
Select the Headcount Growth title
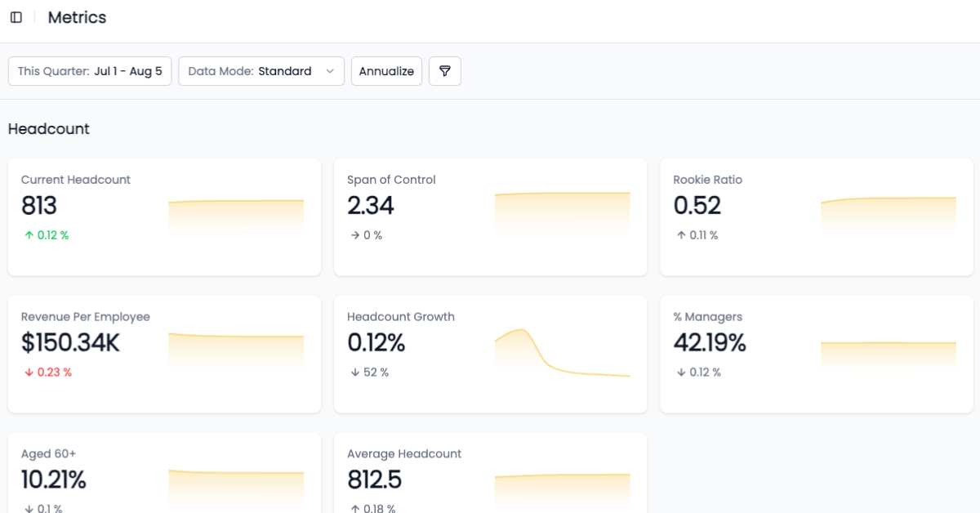[x=401, y=317]
